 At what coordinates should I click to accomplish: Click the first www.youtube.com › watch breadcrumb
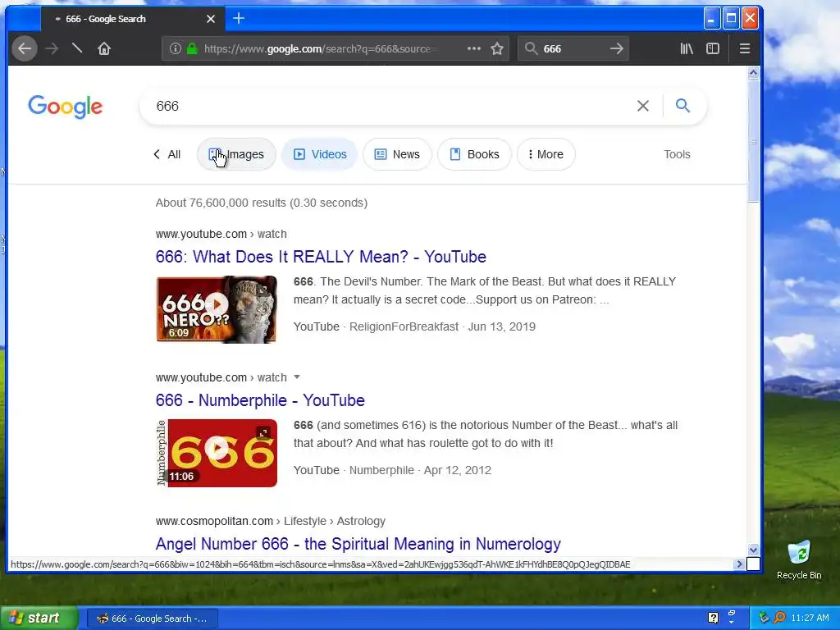221,234
